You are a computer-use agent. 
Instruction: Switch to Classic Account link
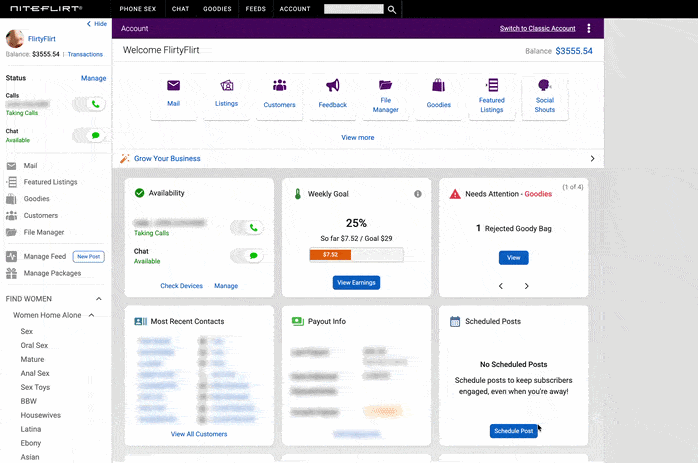coord(537,28)
